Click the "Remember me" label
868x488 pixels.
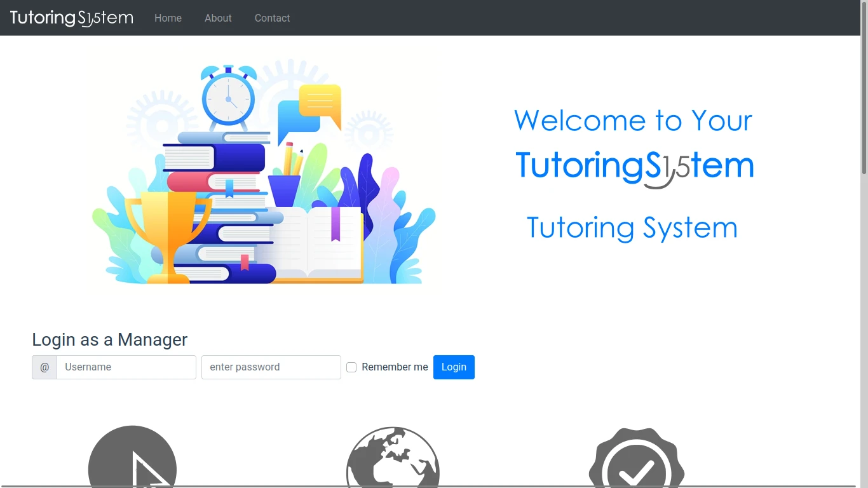pyautogui.click(x=395, y=367)
